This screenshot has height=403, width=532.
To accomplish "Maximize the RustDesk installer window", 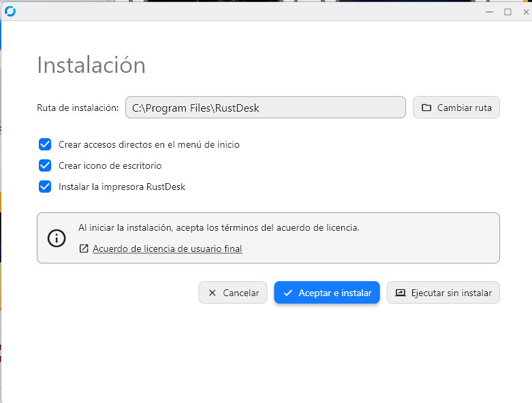I will coord(507,12).
